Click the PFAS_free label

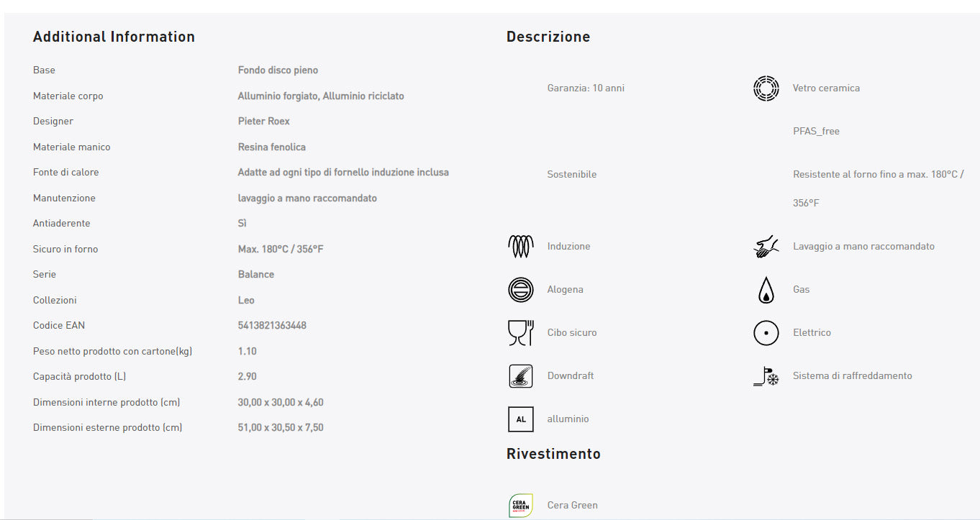coord(816,132)
